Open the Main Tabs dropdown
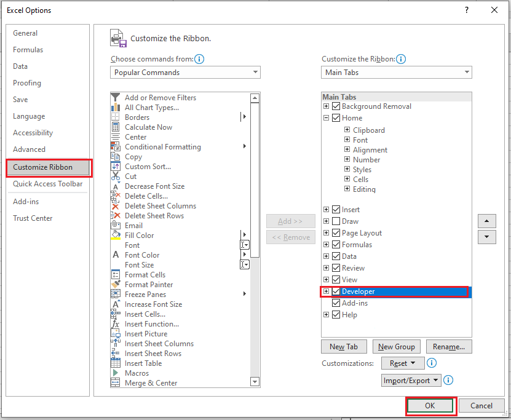The image size is (511, 420). coord(396,72)
